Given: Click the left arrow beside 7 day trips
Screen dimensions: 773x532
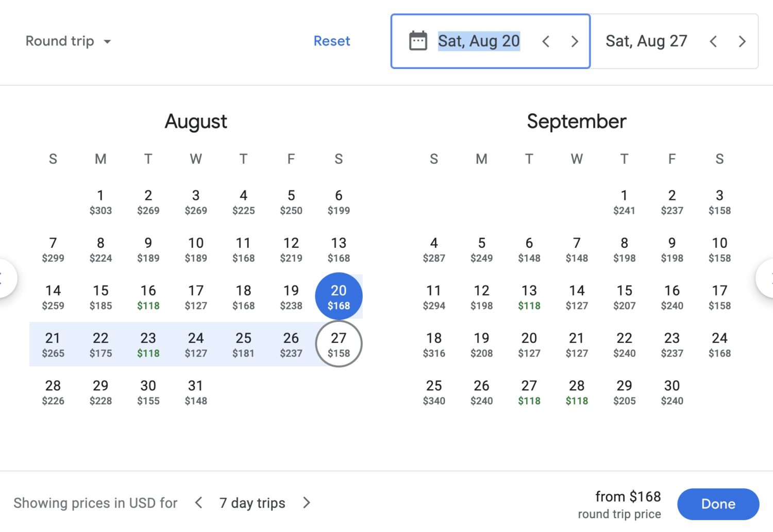Looking at the screenshot, I should point(198,503).
